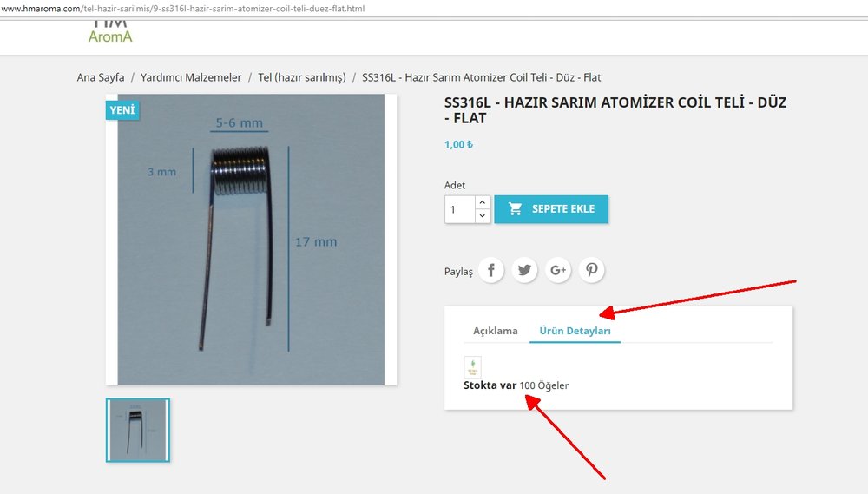
Task: Click the YENİ badge on product image
Action: pyautogui.click(x=122, y=109)
